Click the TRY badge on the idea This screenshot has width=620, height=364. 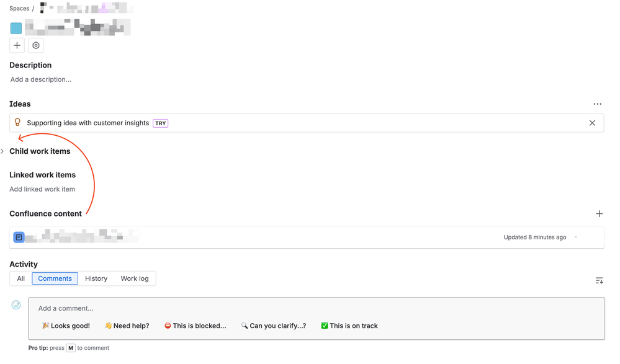pos(161,123)
